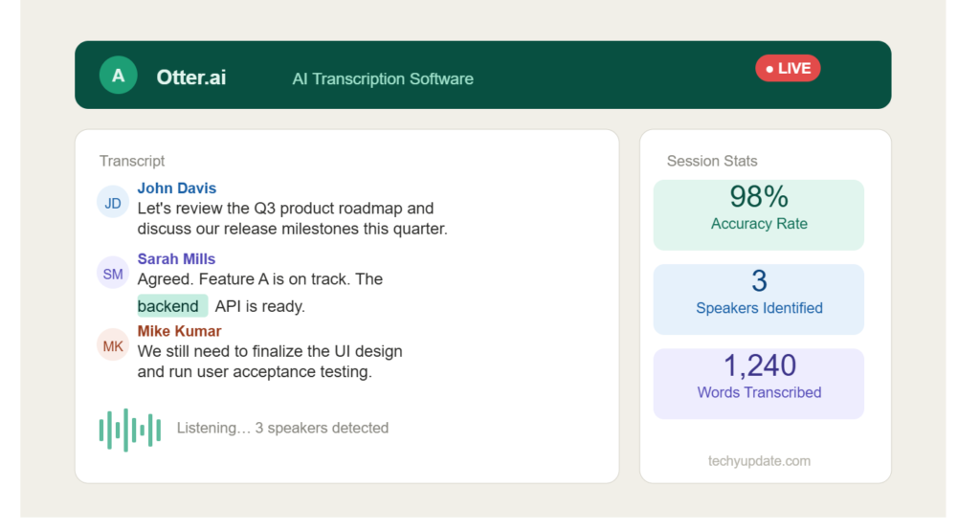Open speaker name Sarah Mills
The image size is (980, 531).
coord(176,258)
